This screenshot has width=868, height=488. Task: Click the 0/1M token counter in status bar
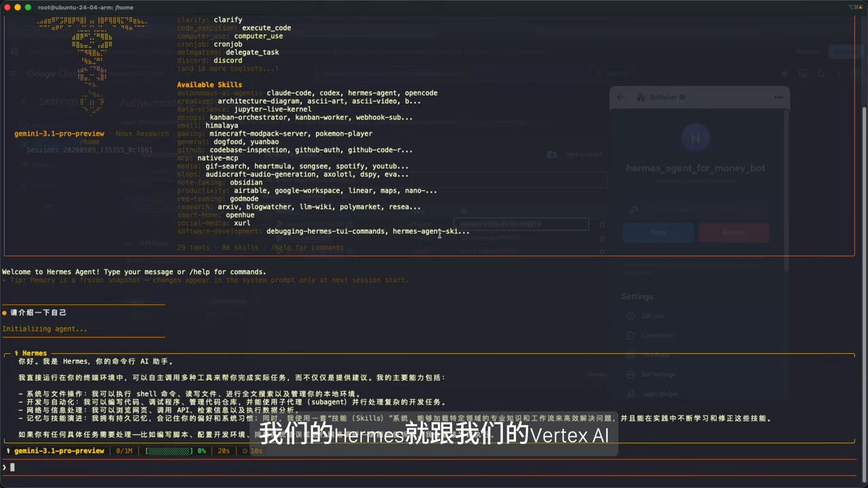click(x=124, y=451)
